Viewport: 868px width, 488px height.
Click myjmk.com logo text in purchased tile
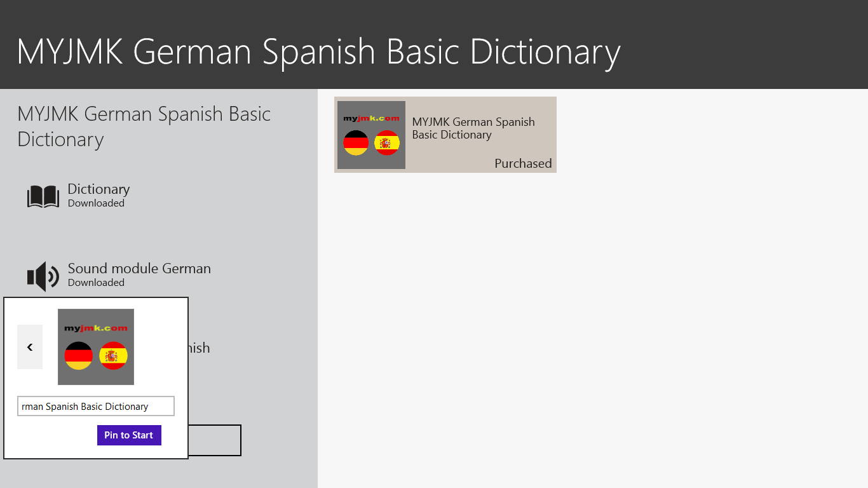[x=371, y=118]
